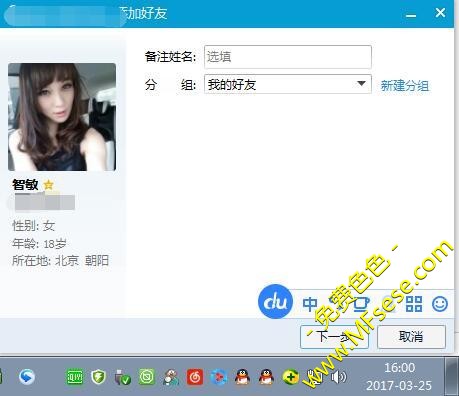Open the 360 green plus tray icon
459x396 pixels.
pos(291,377)
